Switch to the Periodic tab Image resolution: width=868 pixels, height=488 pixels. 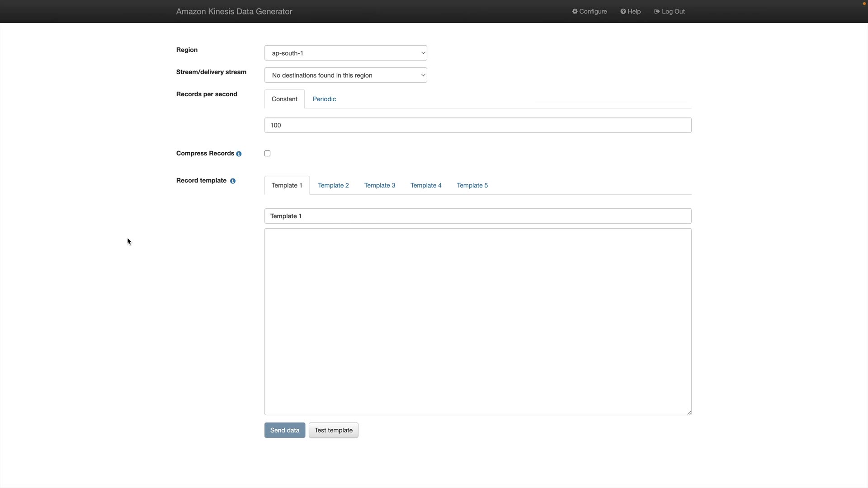324,99
